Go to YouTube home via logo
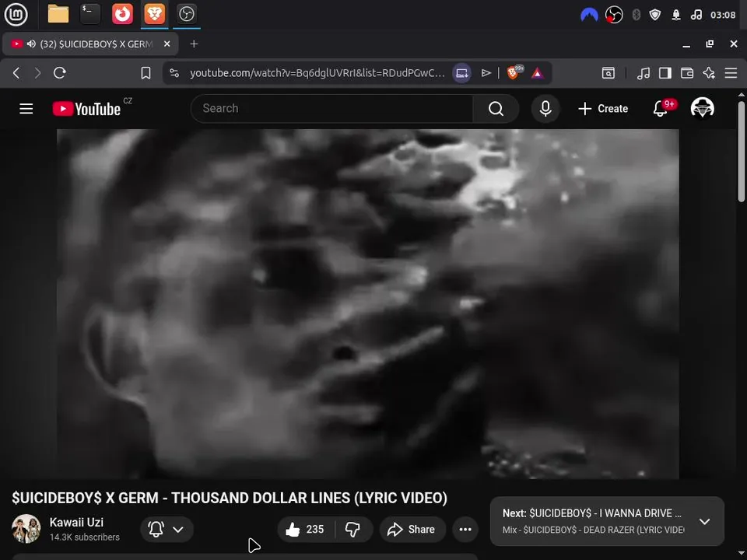The image size is (747, 560). coord(86,109)
